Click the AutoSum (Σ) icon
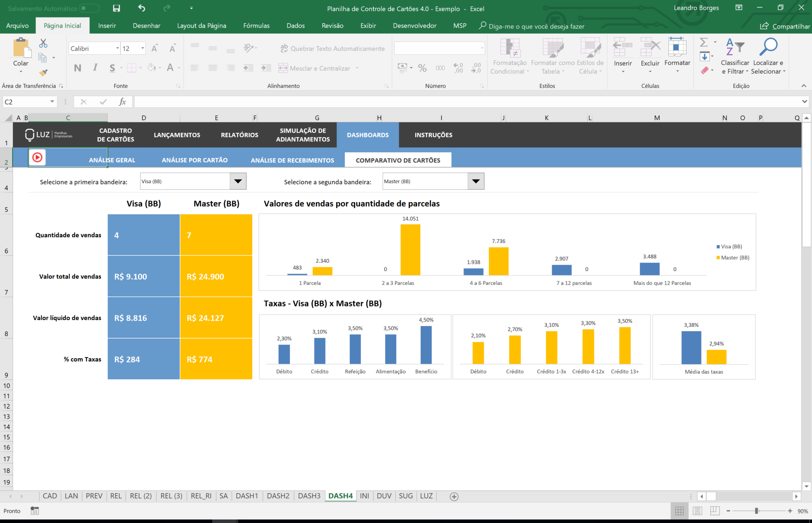 pos(703,42)
